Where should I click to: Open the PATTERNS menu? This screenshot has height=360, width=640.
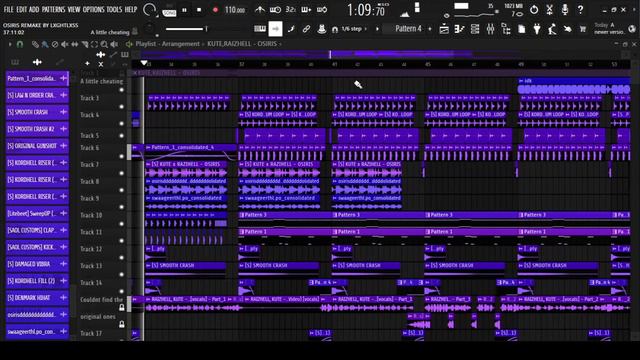pos(53,9)
